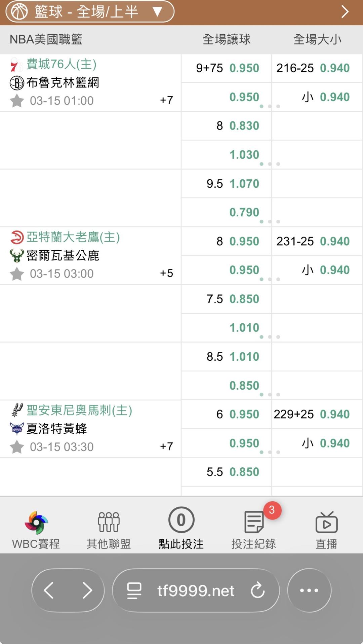Star the San Antonio Spurs game

(x=17, y=447)
